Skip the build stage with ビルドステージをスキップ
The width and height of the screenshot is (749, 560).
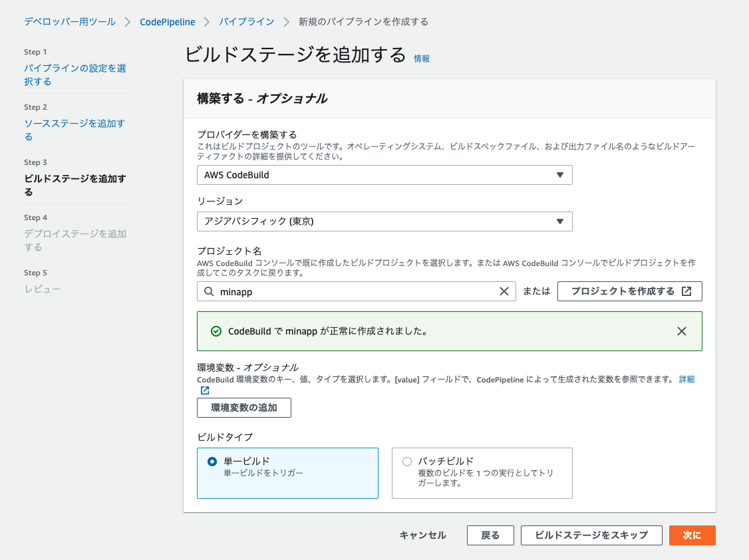tap(591, 535)
